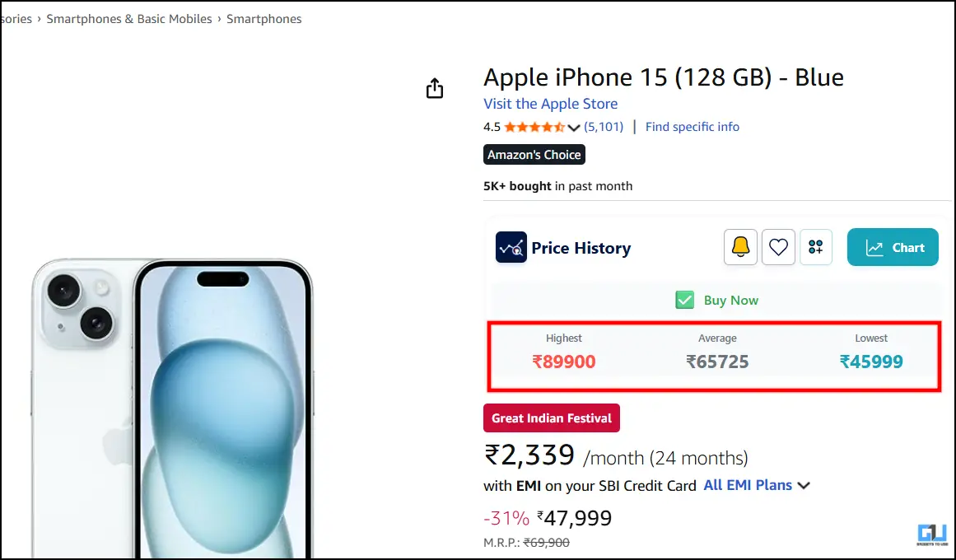Open the price history Chart

tap(893, 247)
